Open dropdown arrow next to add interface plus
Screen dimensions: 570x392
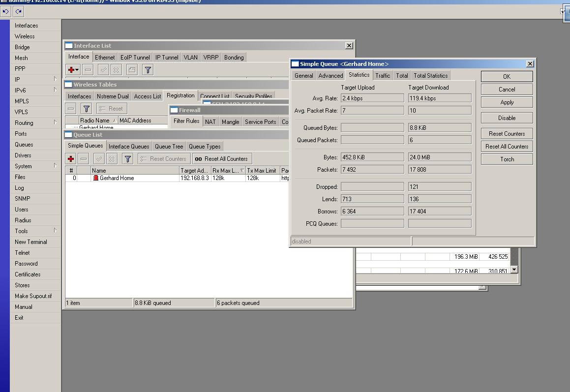click(77, 70)
